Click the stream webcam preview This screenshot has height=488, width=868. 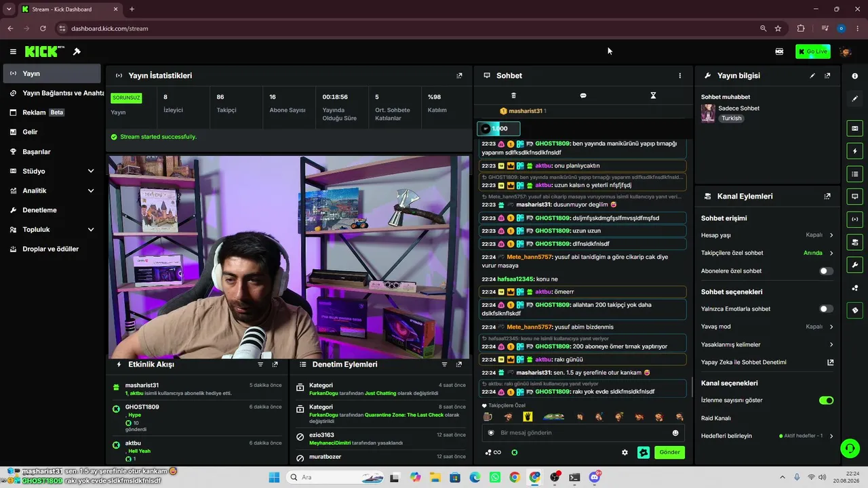point(289,257)
